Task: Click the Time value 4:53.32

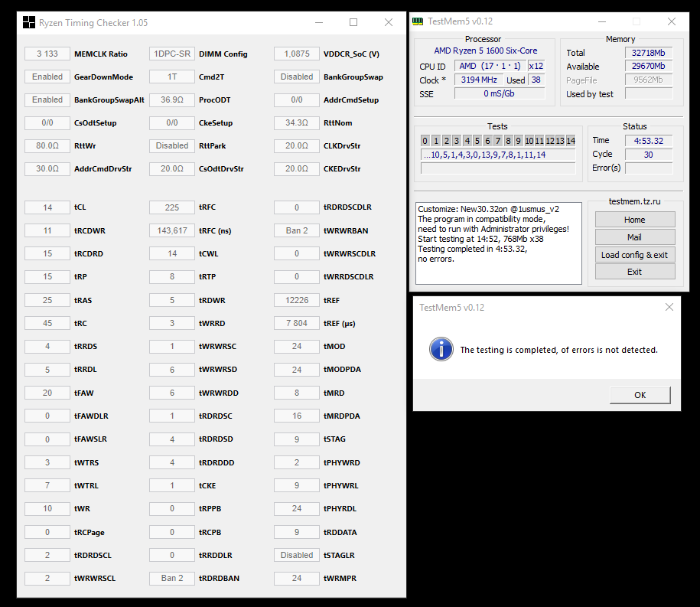Action: (x=648, y=141)
